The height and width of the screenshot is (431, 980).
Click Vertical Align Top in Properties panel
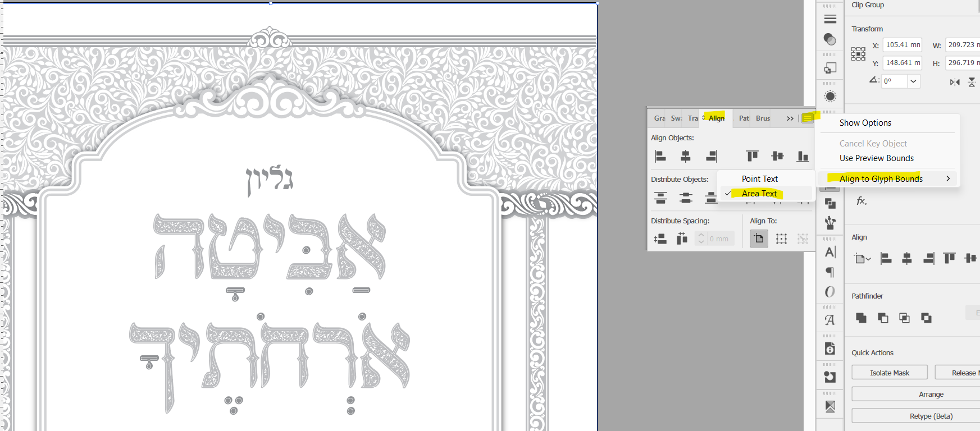point(950,258)
